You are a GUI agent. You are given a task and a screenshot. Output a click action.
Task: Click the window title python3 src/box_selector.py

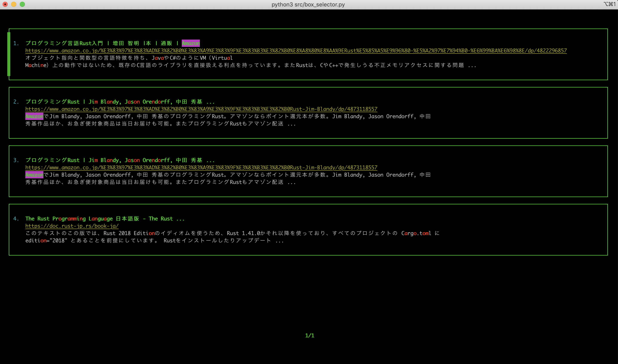tap(308, 5)
